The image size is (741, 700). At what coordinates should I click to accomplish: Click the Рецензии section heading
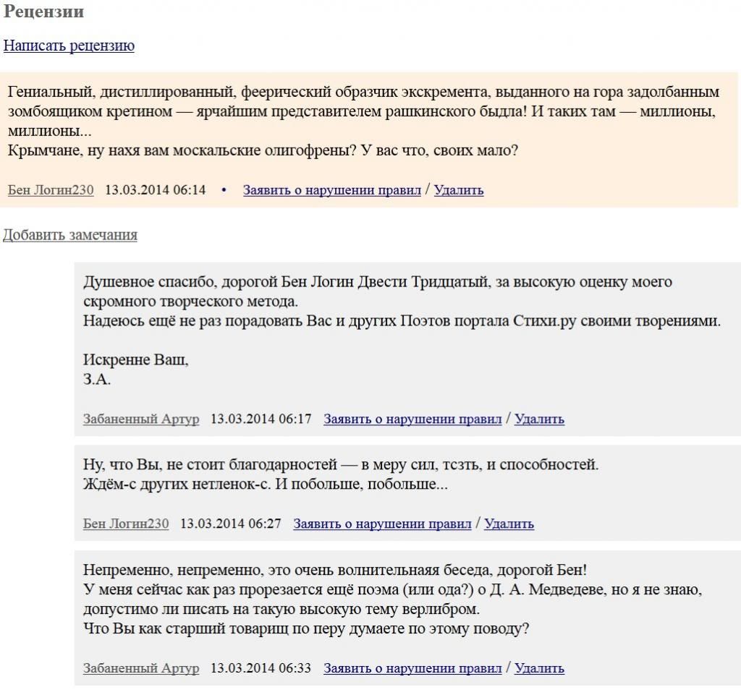coord(43,12)
